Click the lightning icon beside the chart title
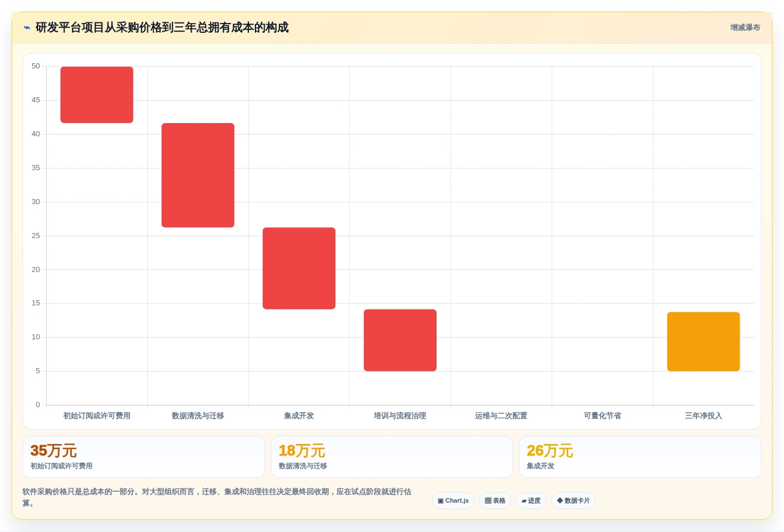The width and height of the screenshot is (784, 532). point(26,28)
